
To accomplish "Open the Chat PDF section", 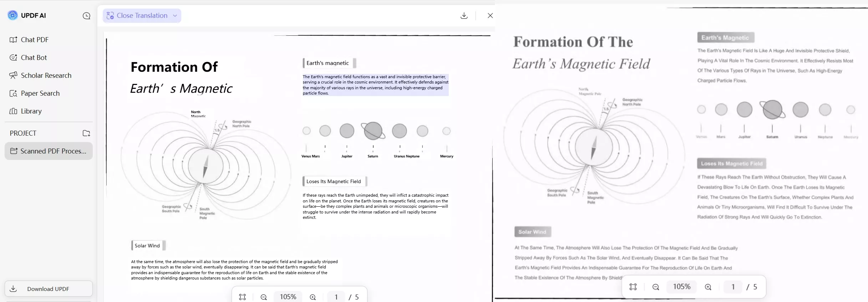I will coord(29,40).
